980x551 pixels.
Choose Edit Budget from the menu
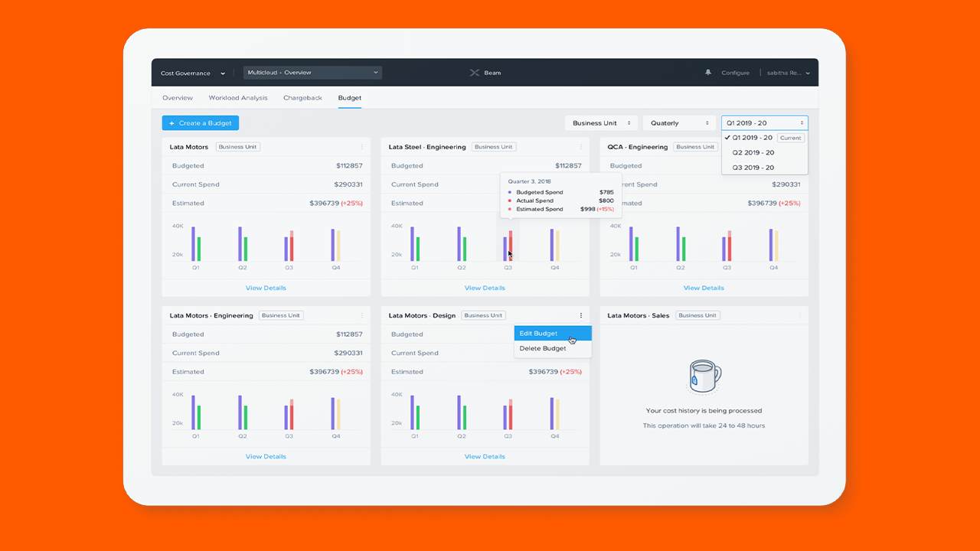coord(553,334)
